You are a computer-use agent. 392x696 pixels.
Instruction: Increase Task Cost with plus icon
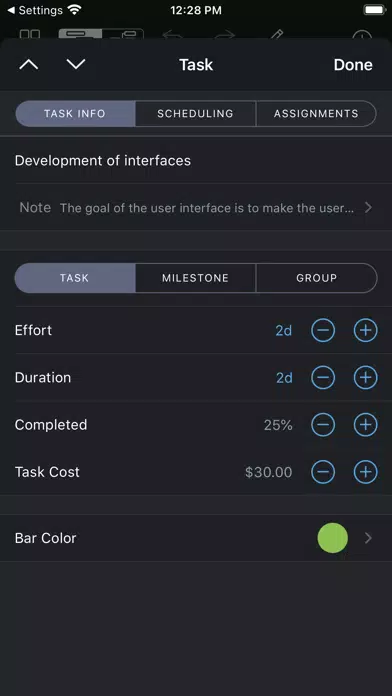coord(365,472)
